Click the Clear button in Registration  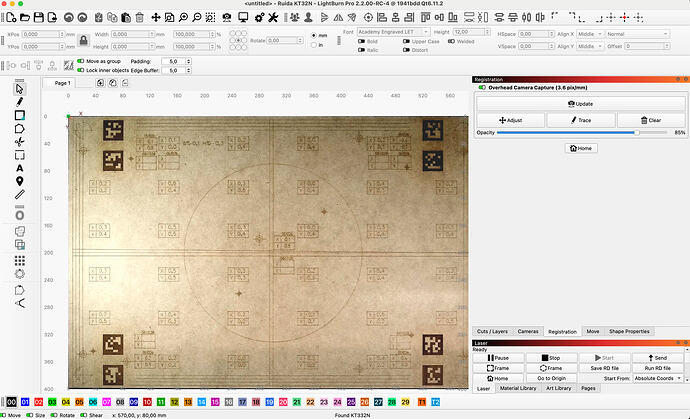click(651, 120)
